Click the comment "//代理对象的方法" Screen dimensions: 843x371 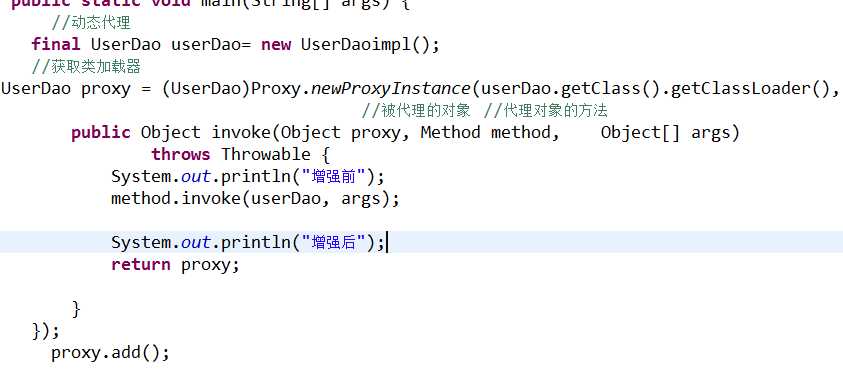(546, 111)
